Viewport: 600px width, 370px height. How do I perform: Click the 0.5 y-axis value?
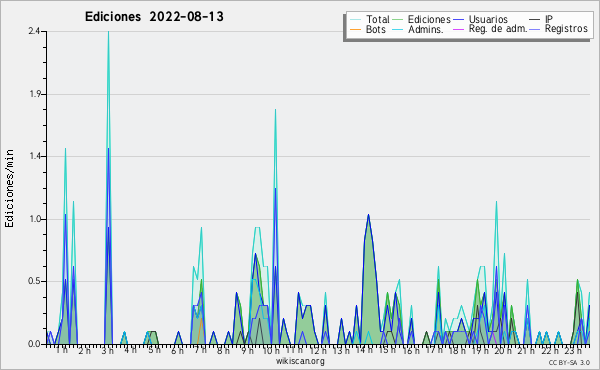pyautogui.click(x=34, y=282)
